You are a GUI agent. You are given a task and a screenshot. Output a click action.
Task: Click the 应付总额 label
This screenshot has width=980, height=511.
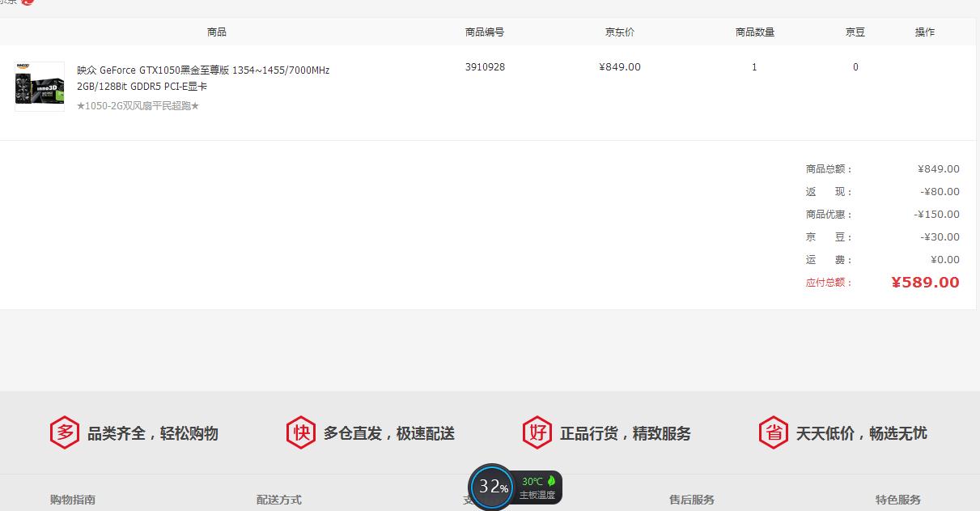tap(829, 283)
